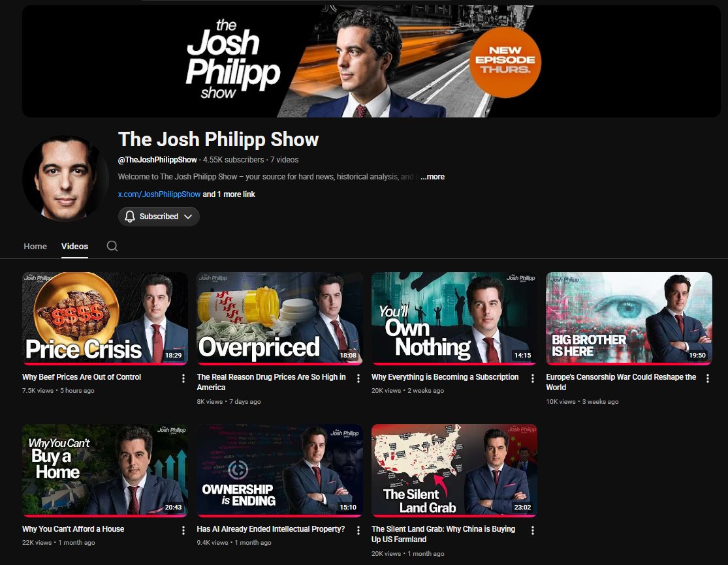Open the x.com/JoshPhilippShow link
Image resolution: width=728 pixels, height=565 pixels.
click(x=159, y=194)
